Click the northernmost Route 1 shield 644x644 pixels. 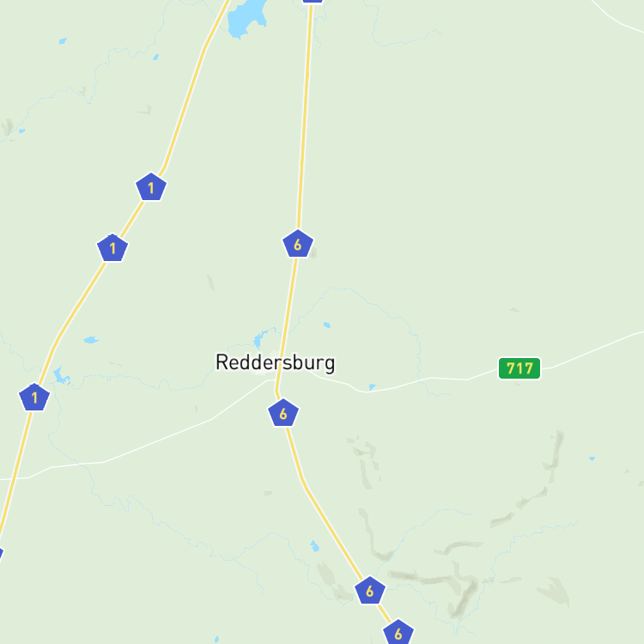pyautogui.click(x=151, y=187)
